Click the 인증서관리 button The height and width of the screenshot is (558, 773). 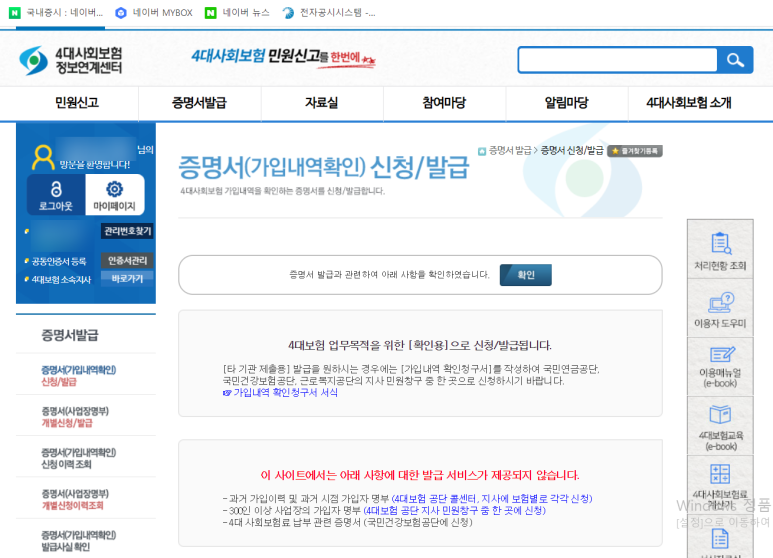tap(127, 260)
